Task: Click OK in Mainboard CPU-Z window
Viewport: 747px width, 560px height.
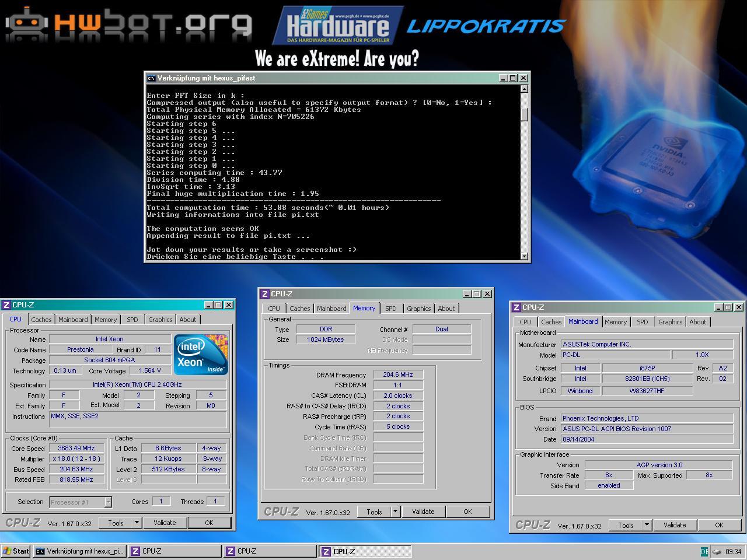Action: pos(719,526)
